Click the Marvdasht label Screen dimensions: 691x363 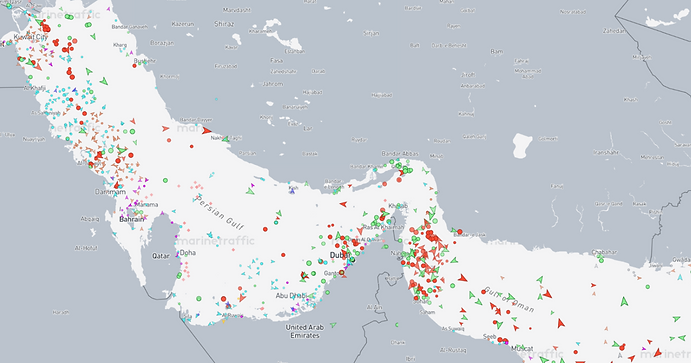(x=237, y=10)
